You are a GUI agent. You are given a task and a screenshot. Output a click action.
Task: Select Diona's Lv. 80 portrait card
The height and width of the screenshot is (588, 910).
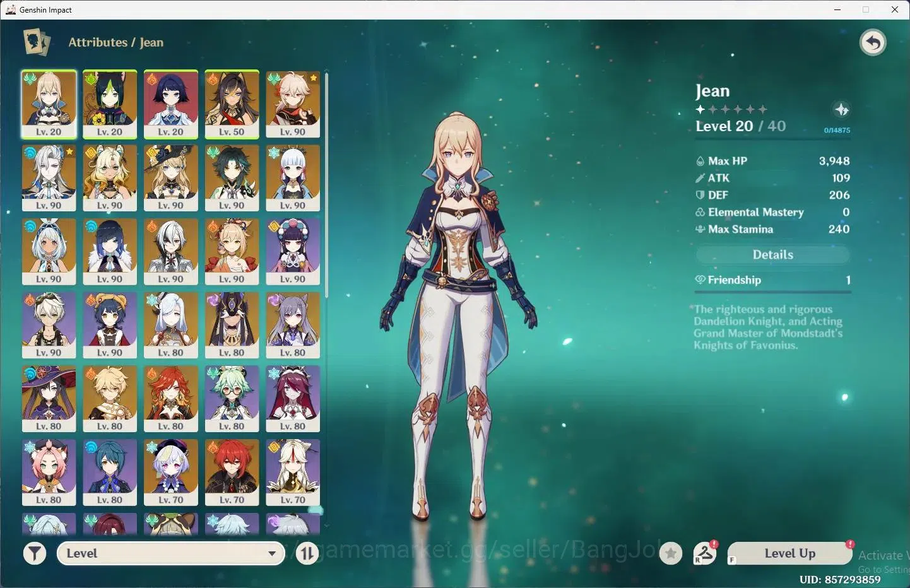[x=49, y=473]
